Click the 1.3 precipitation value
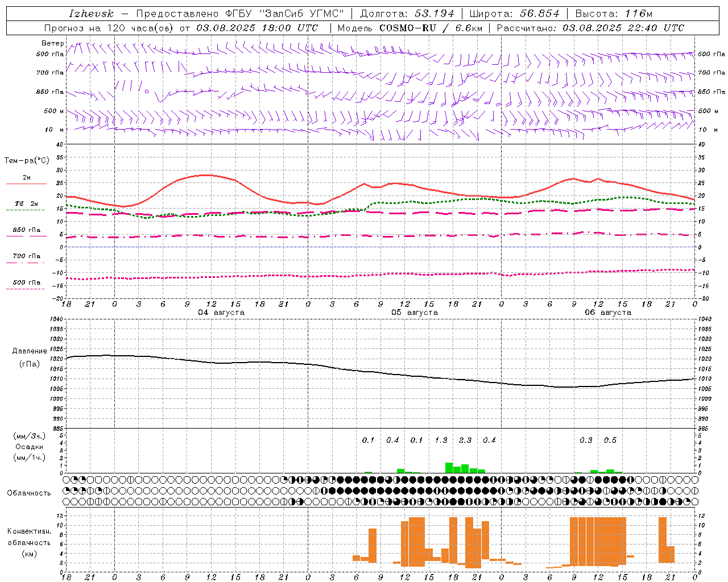The image size is (728, 582). [441, 440]
